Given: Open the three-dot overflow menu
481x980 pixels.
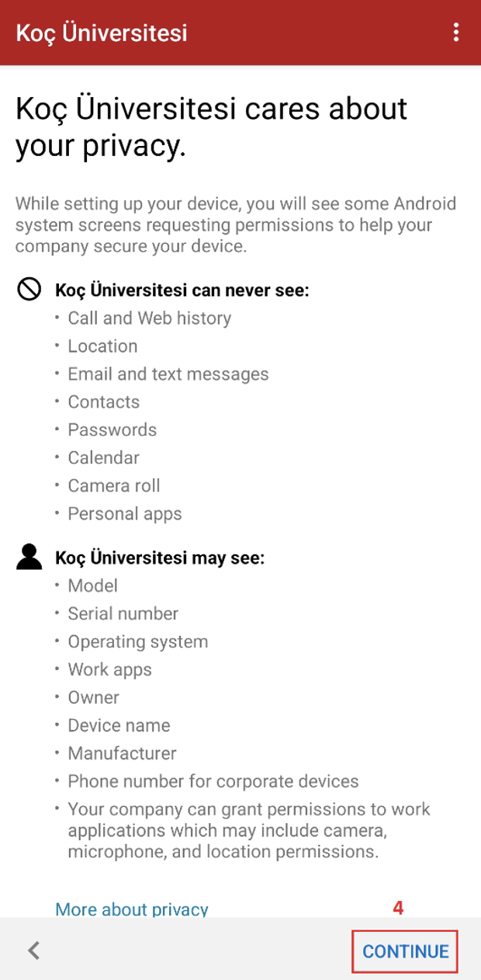Looking at the screenshot, I should [456, 32].
